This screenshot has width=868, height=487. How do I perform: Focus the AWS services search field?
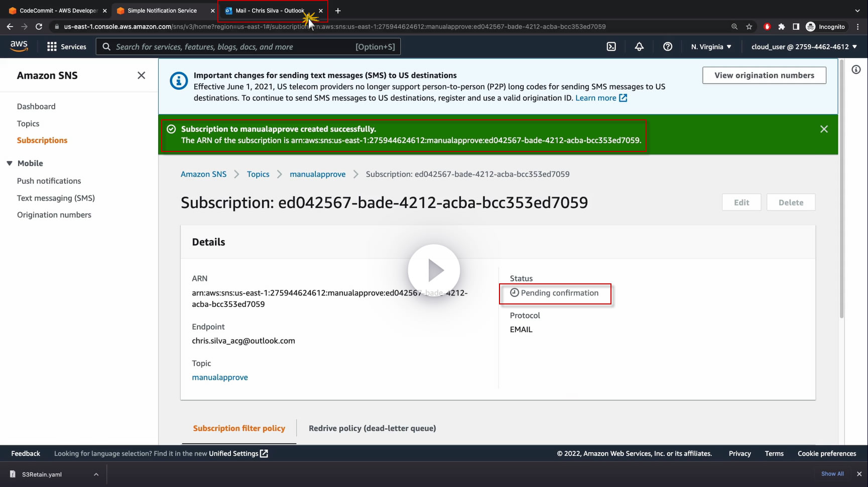tap(249, 47)
